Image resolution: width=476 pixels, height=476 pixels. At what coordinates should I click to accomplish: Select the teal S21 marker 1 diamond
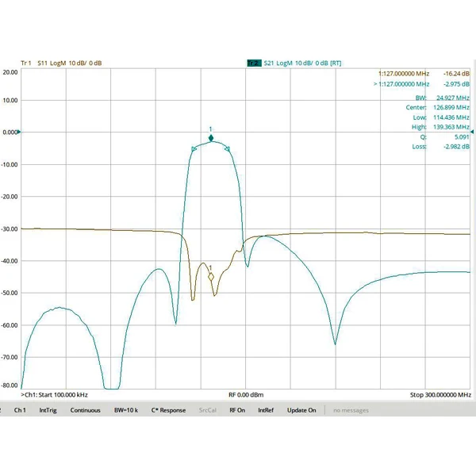click(x=211, y=138)
